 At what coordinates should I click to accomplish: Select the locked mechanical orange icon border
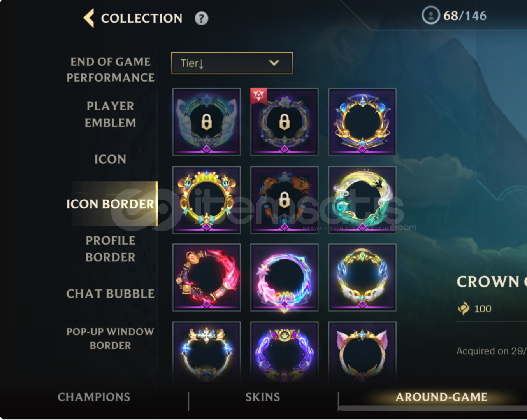click(285, 199)
